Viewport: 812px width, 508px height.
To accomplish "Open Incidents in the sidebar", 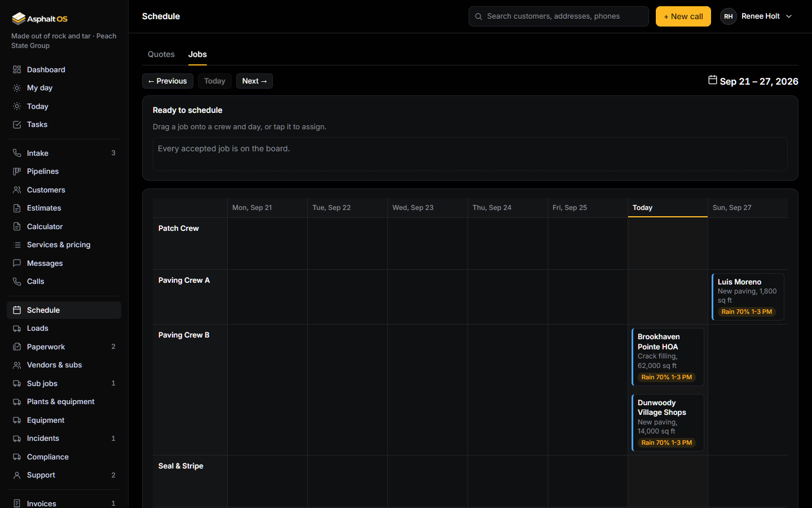I will (64, 439).
